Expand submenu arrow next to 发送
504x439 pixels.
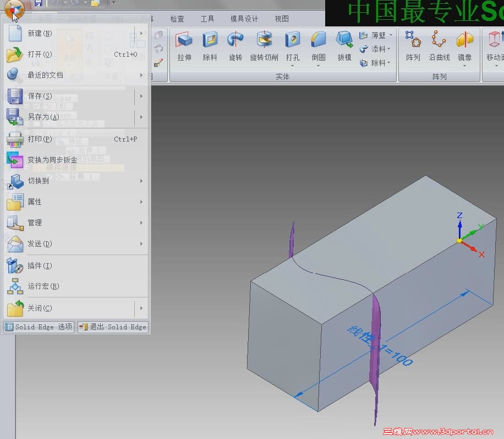141,244
